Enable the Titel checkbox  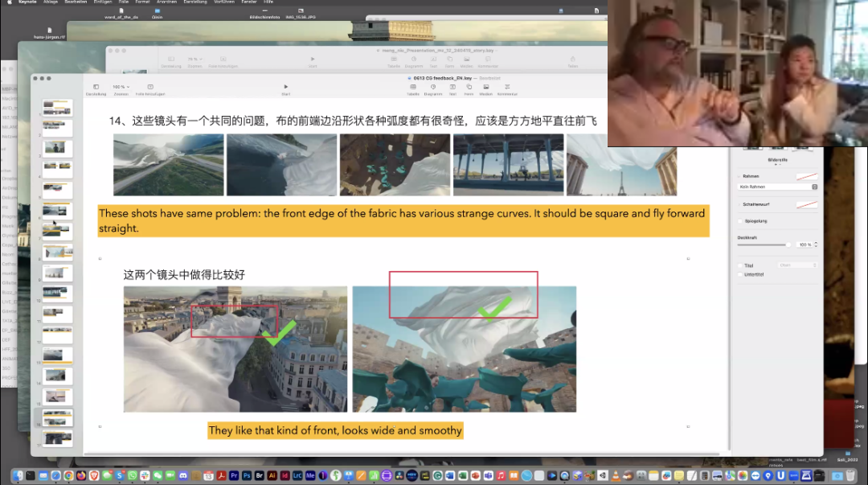pos(740,265)
